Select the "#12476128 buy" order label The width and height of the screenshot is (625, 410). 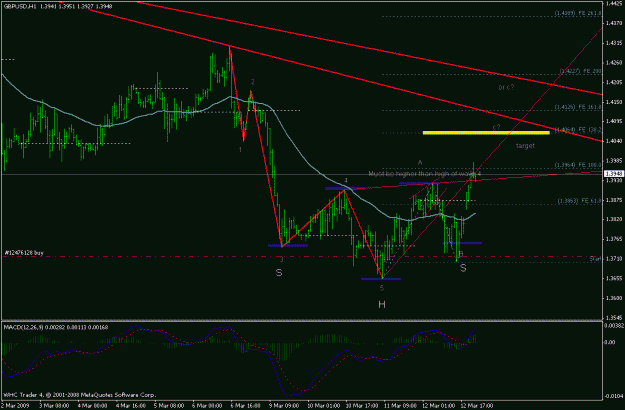[24, 253]
